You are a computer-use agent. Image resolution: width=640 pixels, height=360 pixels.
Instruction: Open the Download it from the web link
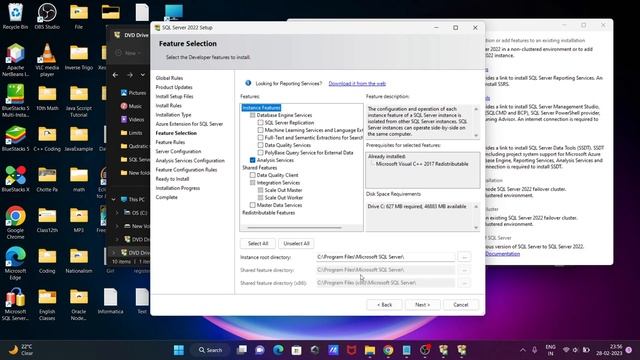tap(357, 83)
